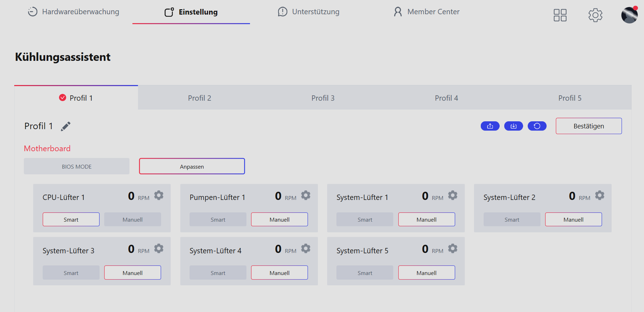
Task: Open CPU-Lüfter 1 gear settings
Action: (159, 195)
